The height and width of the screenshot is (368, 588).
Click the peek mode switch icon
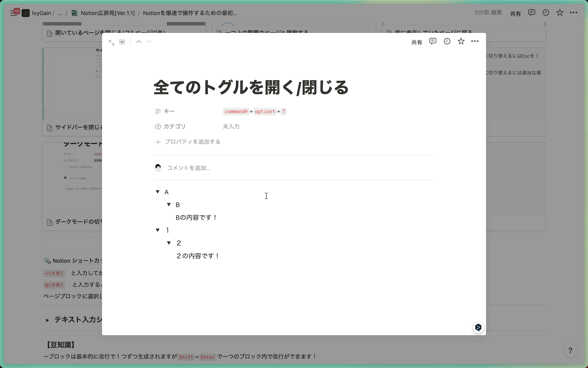coord(122,42)
